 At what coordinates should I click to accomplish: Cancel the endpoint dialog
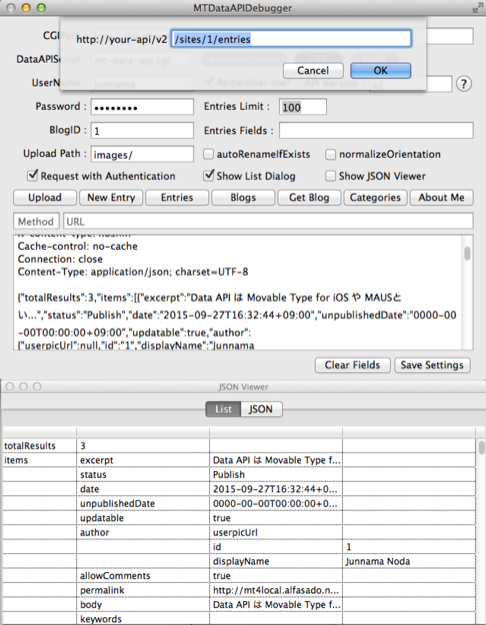313,71
